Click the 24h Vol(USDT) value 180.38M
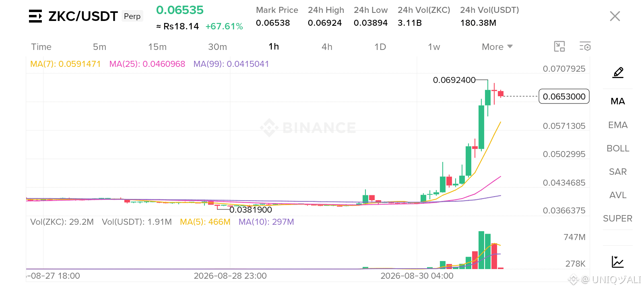 pos(478,23)
